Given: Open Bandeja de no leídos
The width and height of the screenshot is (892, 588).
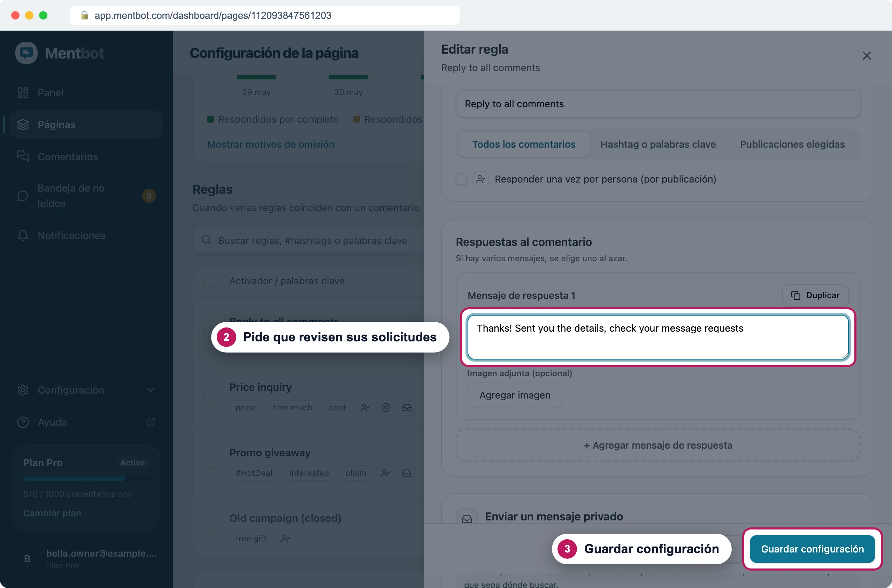Looking at the screenshot, I should point(86,196).
